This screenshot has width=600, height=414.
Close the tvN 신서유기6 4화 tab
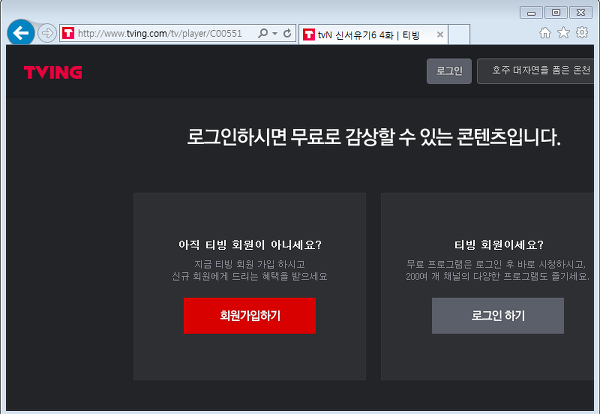tap(440, 35)
